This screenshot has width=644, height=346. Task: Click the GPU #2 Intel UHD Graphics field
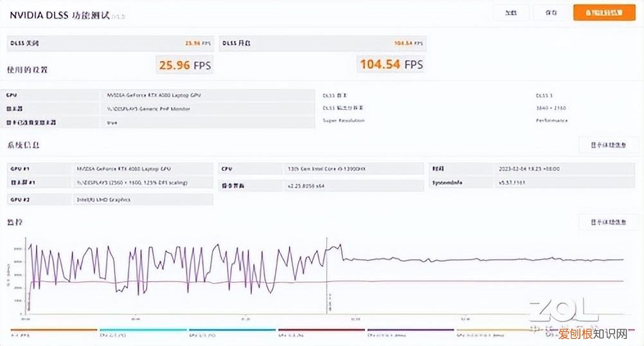(x=142, y=200)
